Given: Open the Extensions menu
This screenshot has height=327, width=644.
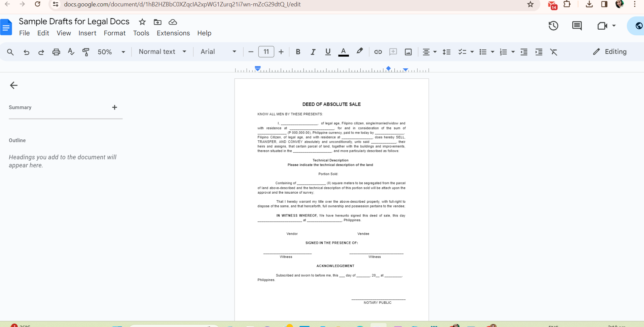Looking at the screenshot, I should (173, 33).
